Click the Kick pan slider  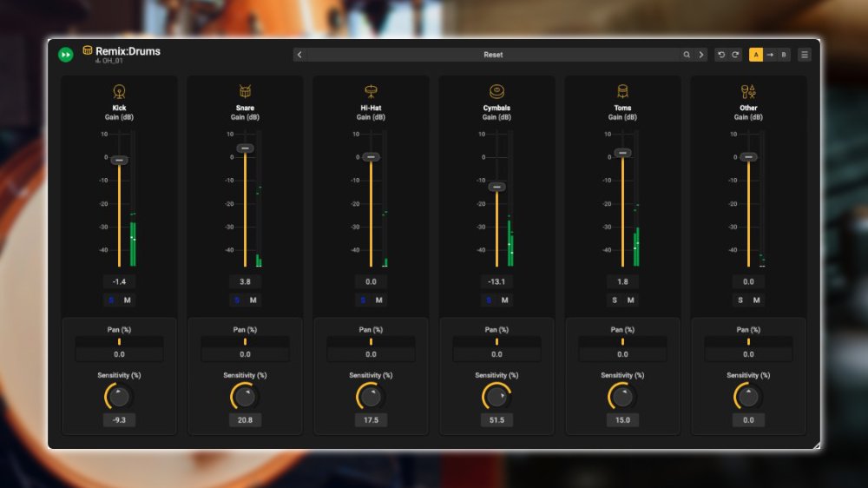(x=119, y=342)
